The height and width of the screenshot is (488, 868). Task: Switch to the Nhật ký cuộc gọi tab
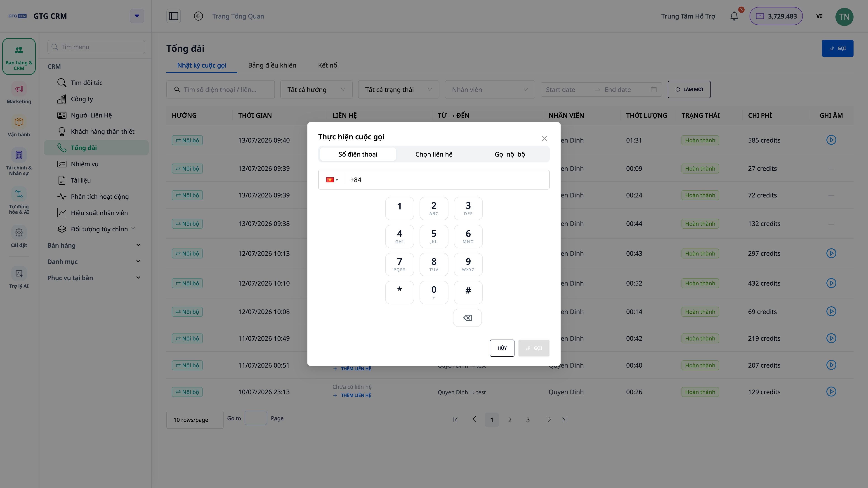point(201,65)
